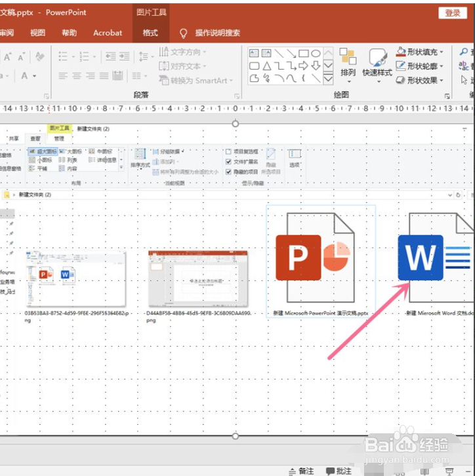Viewport: 475px width, 476px height.
Task: Open 形状效果 shape effects menu
Action: 419,81
